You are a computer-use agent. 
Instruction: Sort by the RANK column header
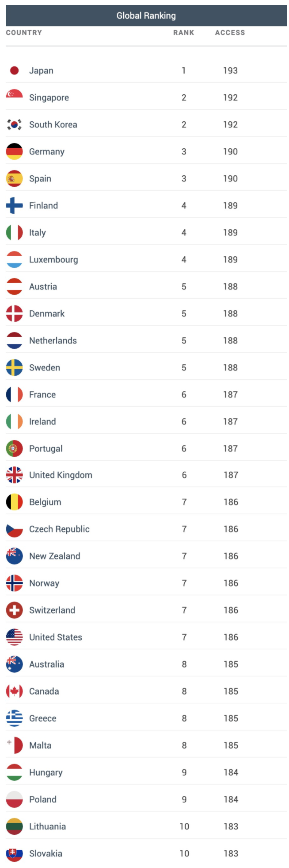click(x=184, y=33)
